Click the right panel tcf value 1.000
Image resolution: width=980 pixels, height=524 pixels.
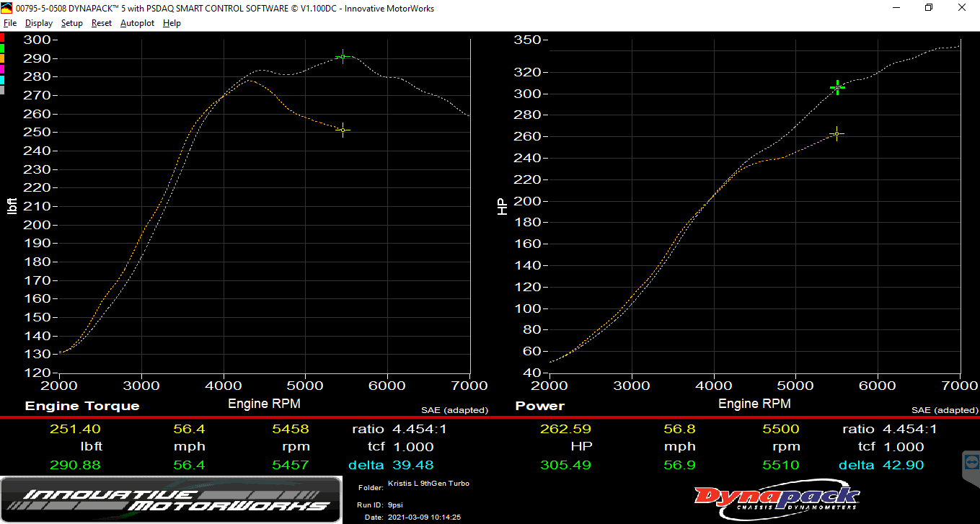(904, 447)
